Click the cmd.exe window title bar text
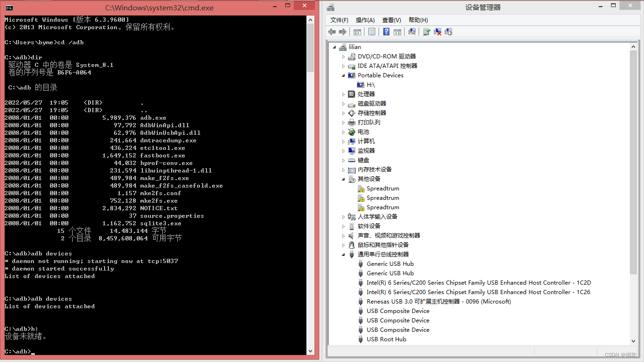 pos(159,8)
